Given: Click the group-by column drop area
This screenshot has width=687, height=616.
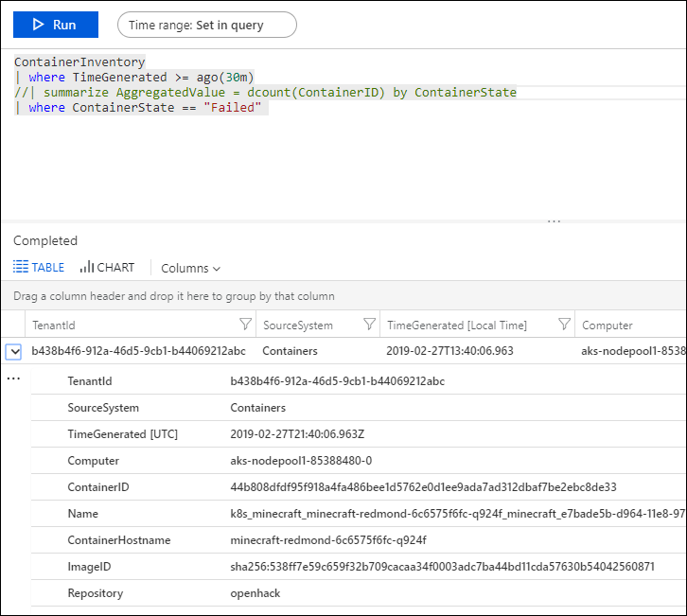Looking at the screenshot, I should (x=174, y=296).
